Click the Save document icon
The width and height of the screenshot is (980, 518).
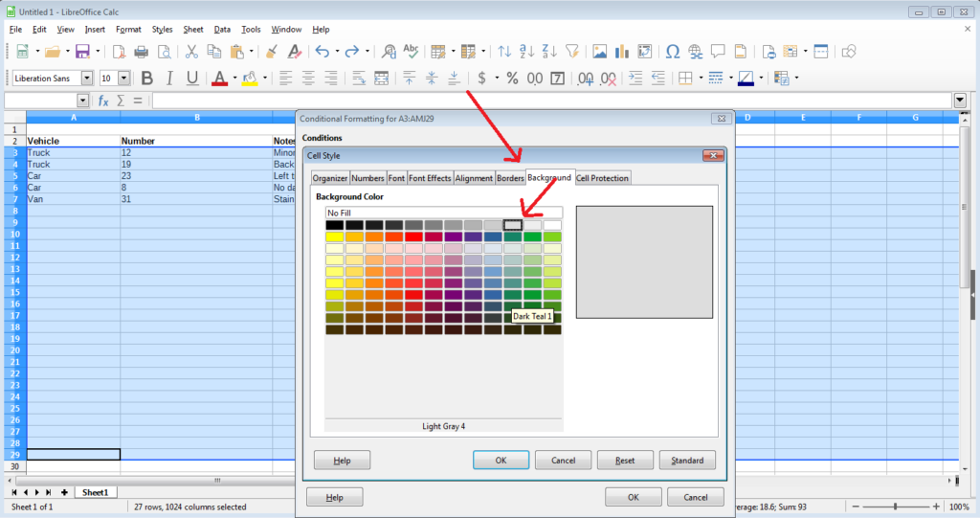pyautogui.click(x=82, y=52)
